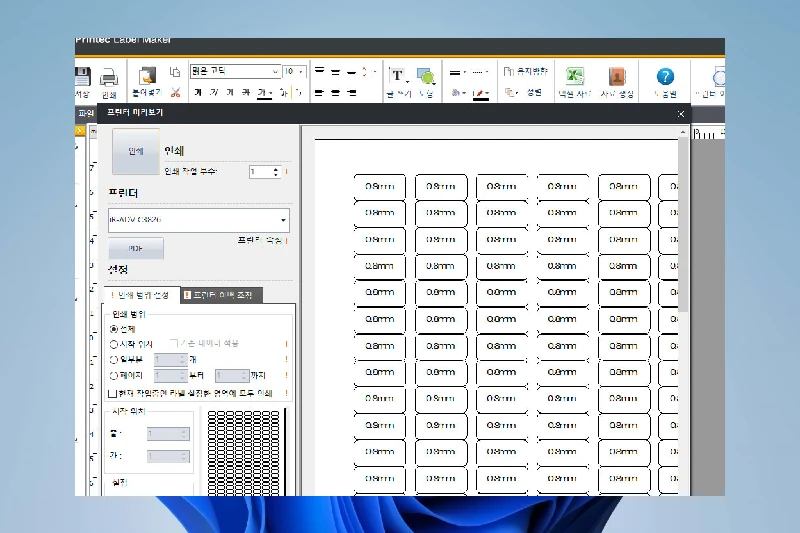Select the Text tool icon
Screen dimensions: 800x533
click(x=397, y=76)
